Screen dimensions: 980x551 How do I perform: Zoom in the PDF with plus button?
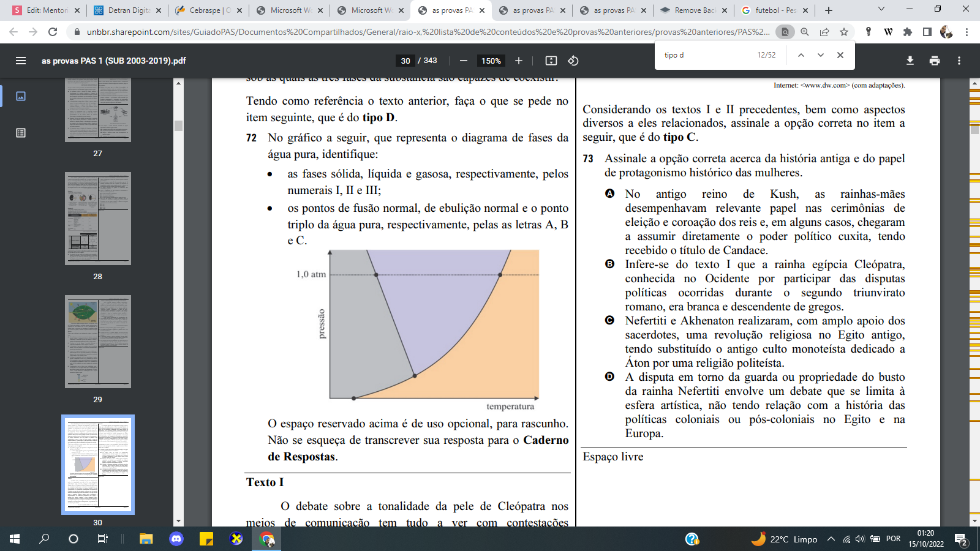pyautogui.click(x=519, y=61)
